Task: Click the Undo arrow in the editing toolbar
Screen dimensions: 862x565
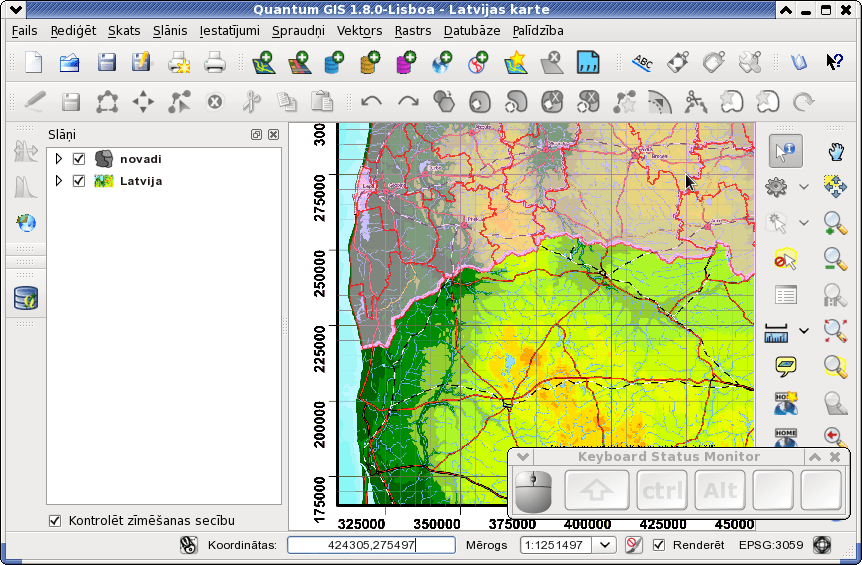Action: (372, 102)
